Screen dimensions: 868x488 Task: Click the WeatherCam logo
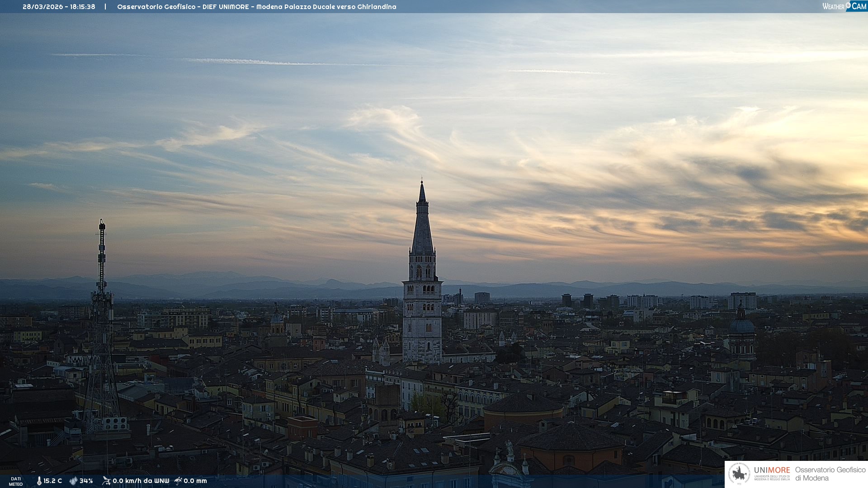click(844, 6)
